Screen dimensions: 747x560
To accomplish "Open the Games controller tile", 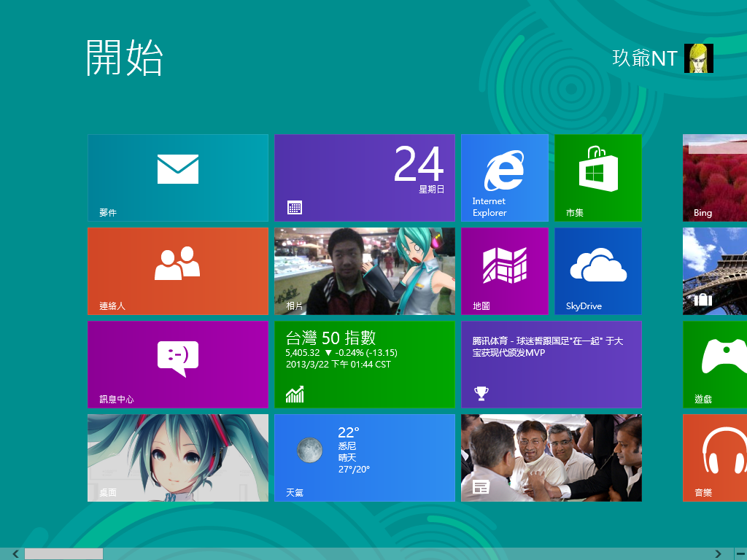I will tap(715, 364).
